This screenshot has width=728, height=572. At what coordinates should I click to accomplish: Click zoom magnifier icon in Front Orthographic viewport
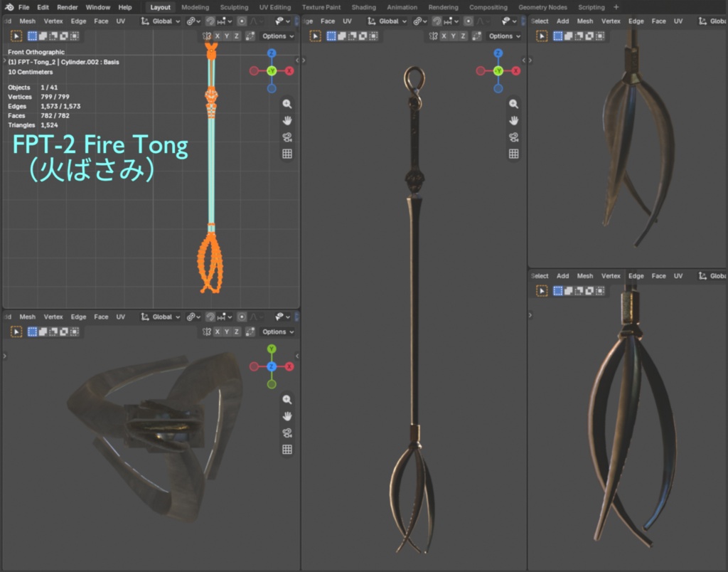point(287,104)
